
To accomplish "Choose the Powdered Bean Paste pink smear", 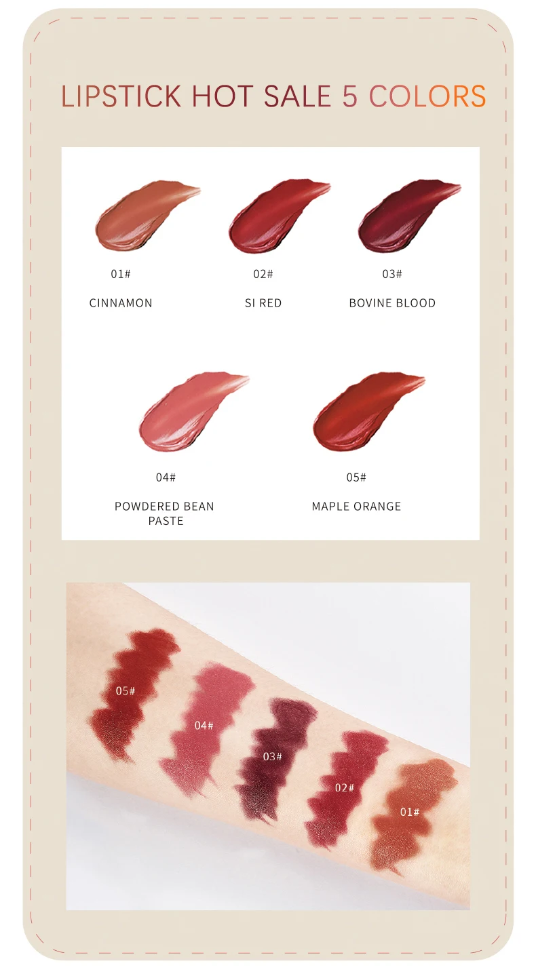I will [193, 410].
